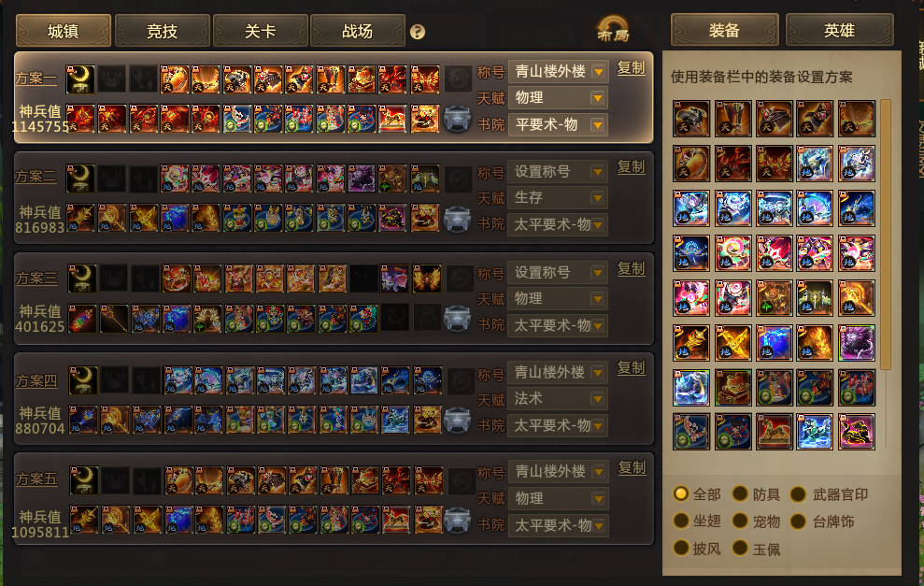Choose the 宠物 filter radio option
The height and width of the screenshot is (586, 924).
740,521
